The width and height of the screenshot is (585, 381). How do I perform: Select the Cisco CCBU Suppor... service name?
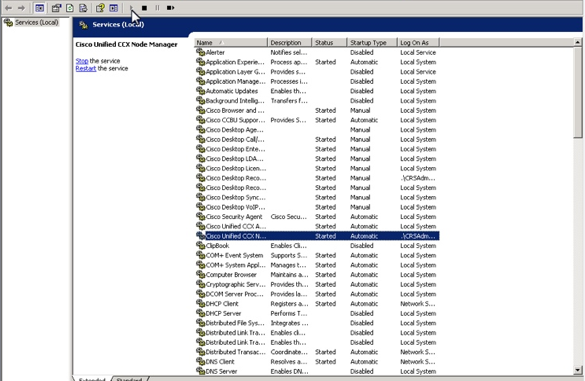(235, 120)
